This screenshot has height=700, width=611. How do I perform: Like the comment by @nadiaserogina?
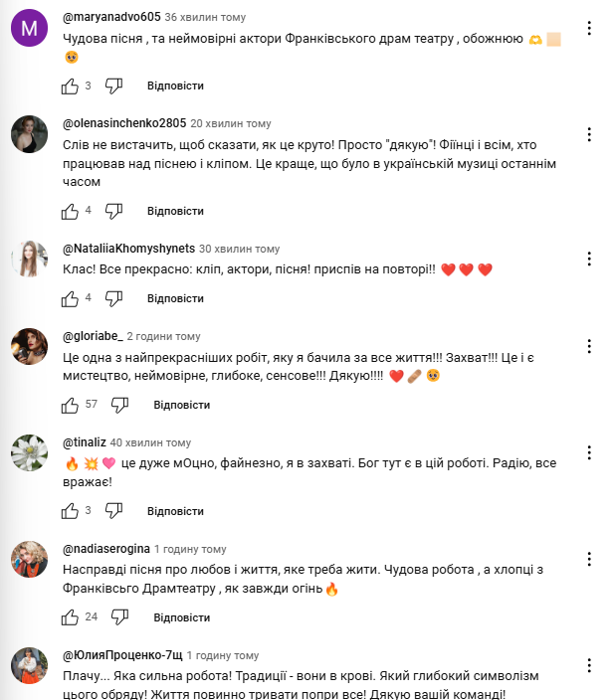71,616
